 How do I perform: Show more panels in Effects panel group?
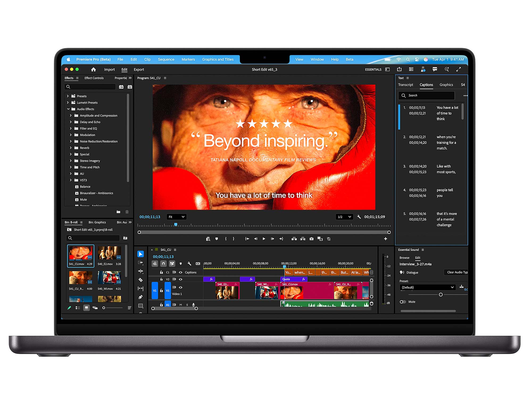coord(130,78)
